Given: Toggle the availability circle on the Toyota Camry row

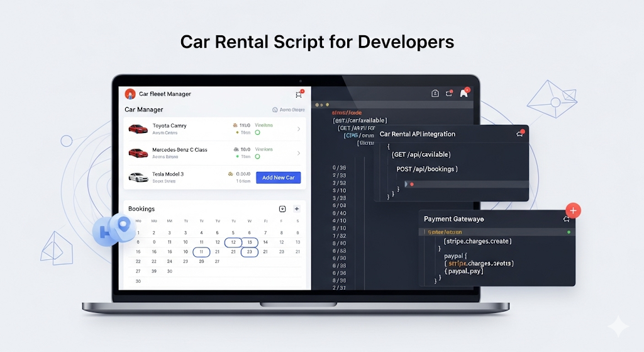Looking at the screenshot, I should click(257, 132).
